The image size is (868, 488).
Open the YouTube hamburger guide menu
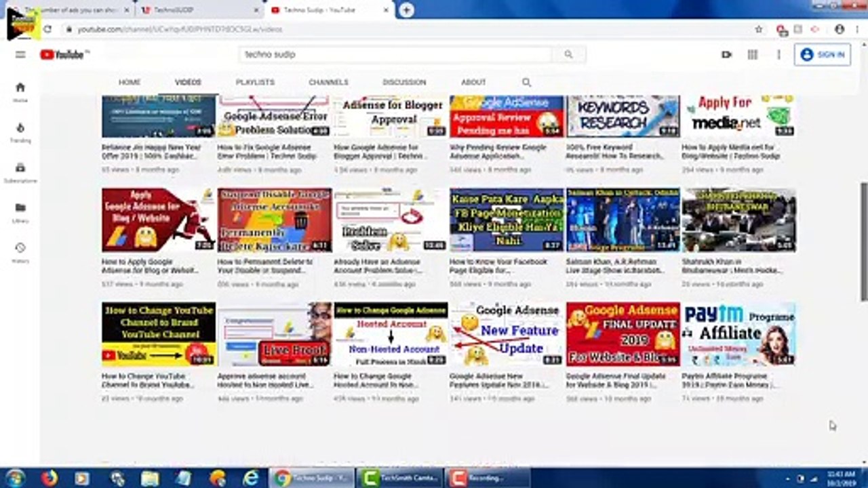pyautogui.click(x=20, y=54)
